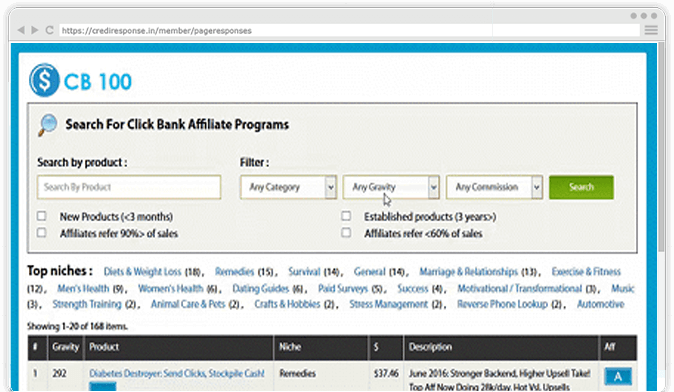Image resolution: width=674 pixels, height=392 pixels.
Task: Reload the page with refresh icon
Action: [x=49, y=30]
